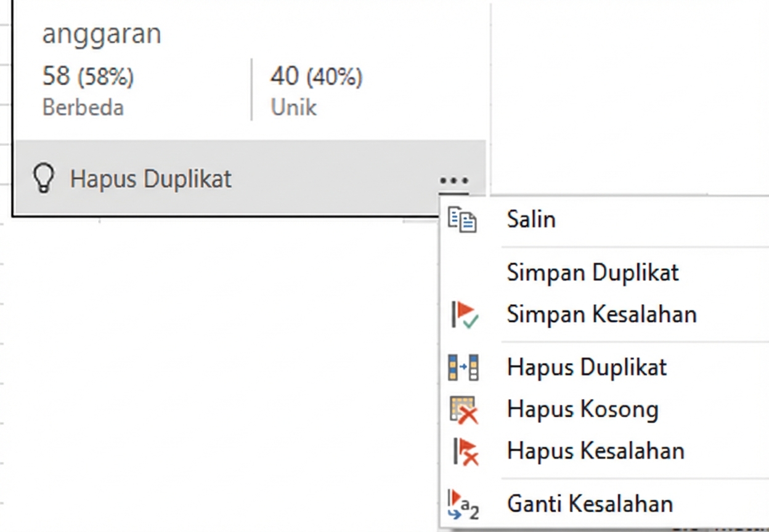Select Ganti Kesalahan at the bottom
Screen dimensions: 769x532
(x=590, y=503)
